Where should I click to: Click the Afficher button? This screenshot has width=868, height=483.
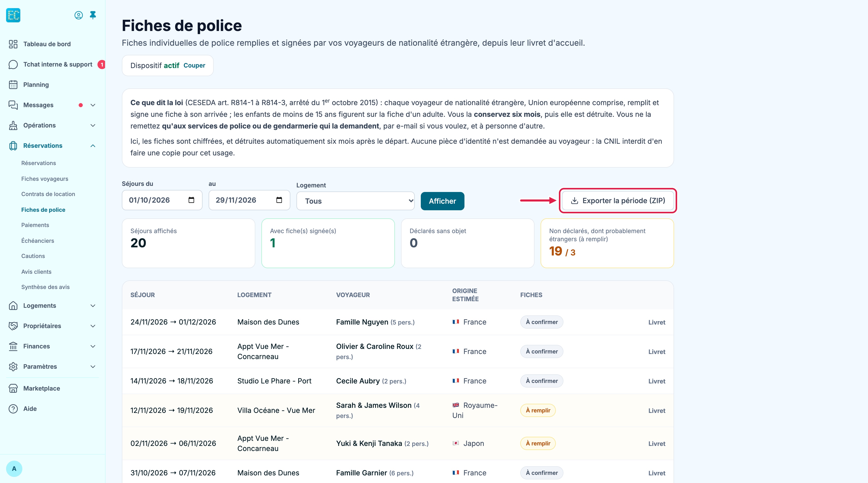(442, 201)
